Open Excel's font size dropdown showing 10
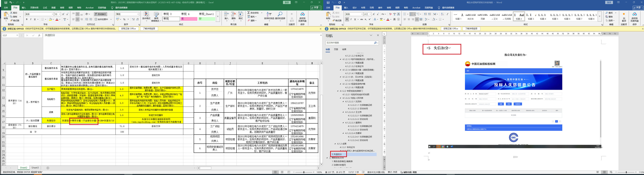Image resolution: width=644 pixels, height=175 pixels. point(60,14)
